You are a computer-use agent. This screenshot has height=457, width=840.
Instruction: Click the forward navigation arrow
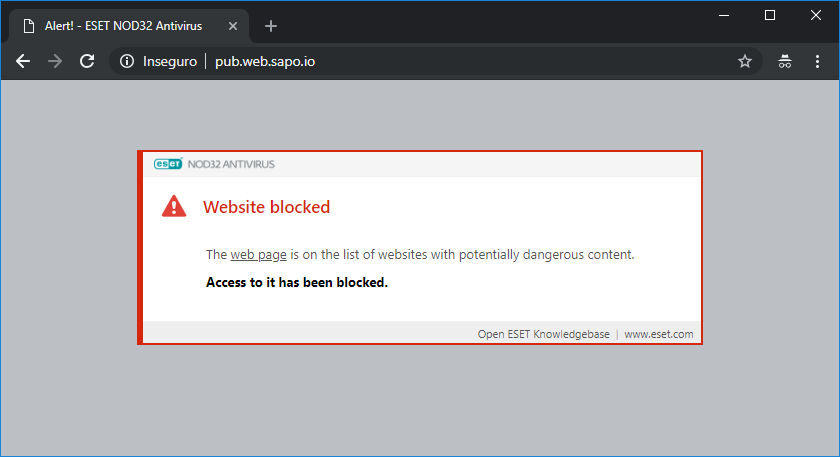coord(55,61)
